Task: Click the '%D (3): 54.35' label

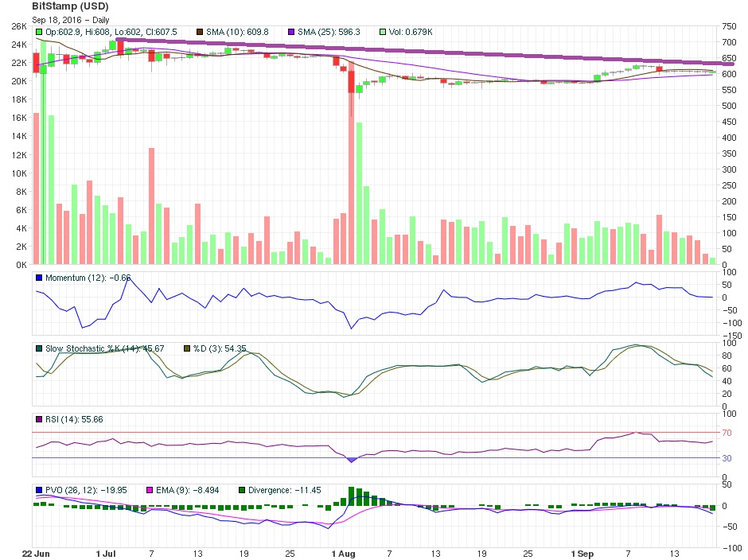Action: point(220,348)
